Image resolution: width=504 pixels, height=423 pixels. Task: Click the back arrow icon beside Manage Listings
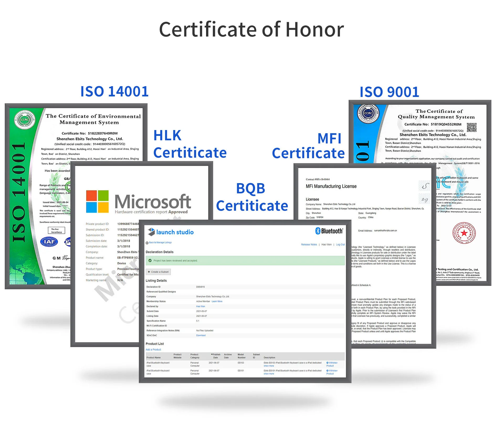147,243
